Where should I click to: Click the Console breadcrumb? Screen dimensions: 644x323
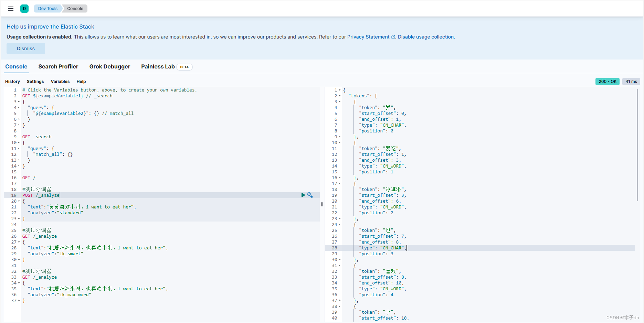75,9
